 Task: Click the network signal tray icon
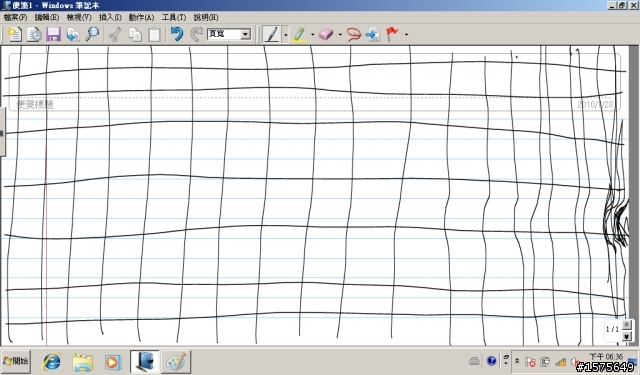(x=560, y=362)
